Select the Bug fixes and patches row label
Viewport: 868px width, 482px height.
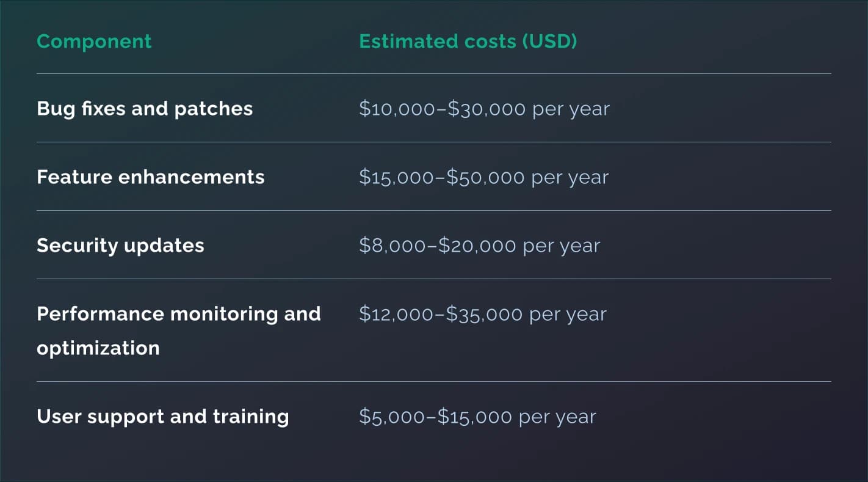[145, 109]
